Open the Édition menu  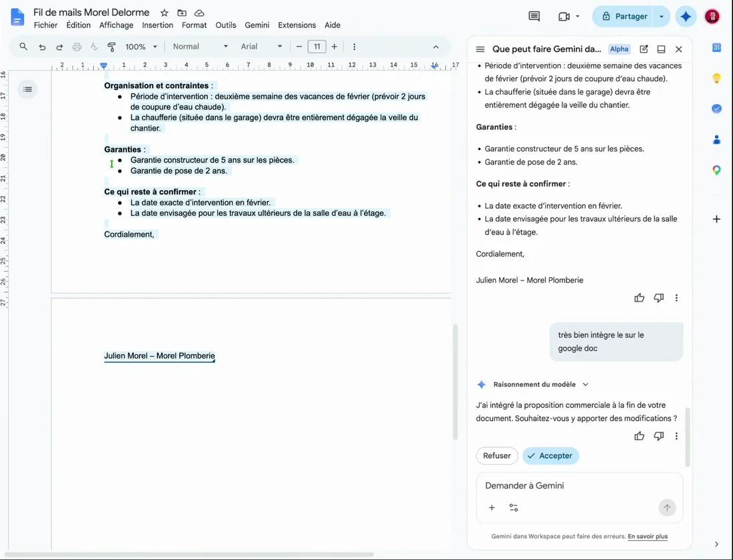78,25
